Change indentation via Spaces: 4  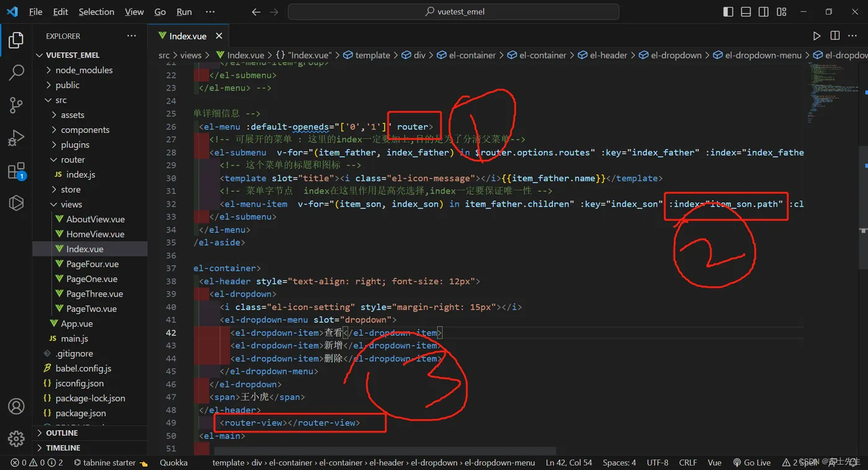pyautogui.click(x=619, y=463)
